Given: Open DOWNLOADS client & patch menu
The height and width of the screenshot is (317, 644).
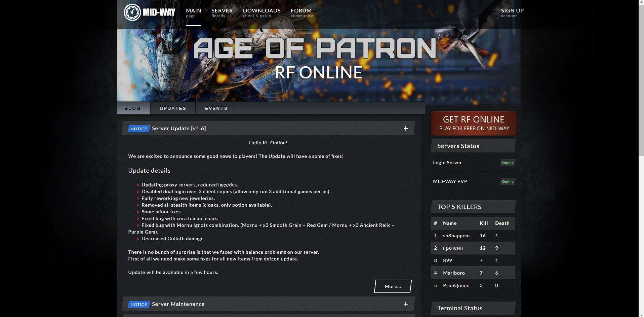Looking at the screenshot, I should (x=261, y=13).
